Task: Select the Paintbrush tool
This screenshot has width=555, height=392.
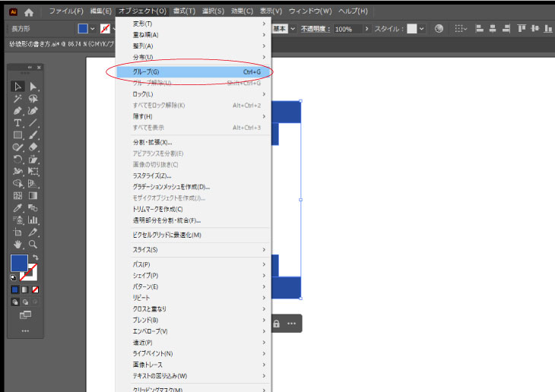Action: tap(33, 135)
